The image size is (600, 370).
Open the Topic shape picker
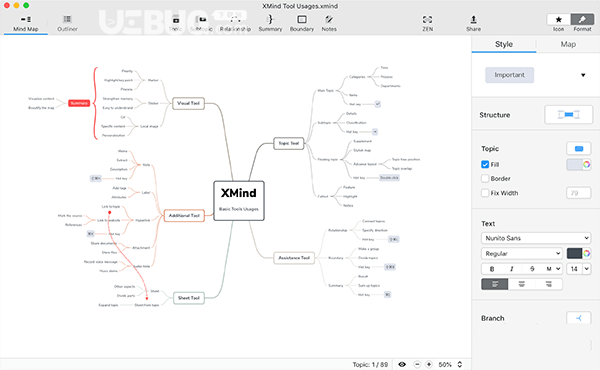579,148
